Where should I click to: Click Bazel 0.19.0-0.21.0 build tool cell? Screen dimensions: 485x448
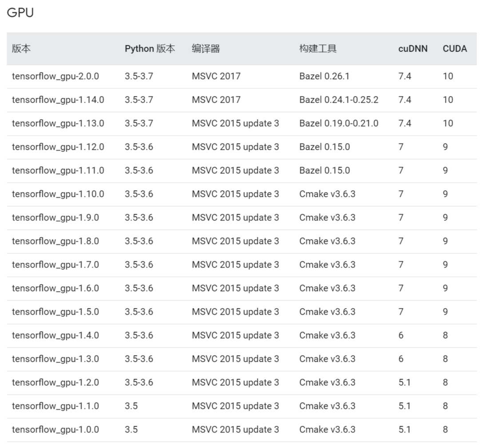(339, 123)
